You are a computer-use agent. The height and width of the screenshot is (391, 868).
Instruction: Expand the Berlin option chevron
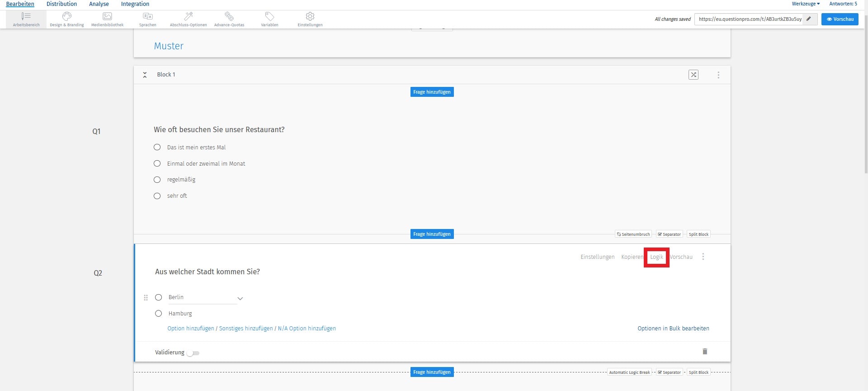pyautogui.click(x=240, y=298)
